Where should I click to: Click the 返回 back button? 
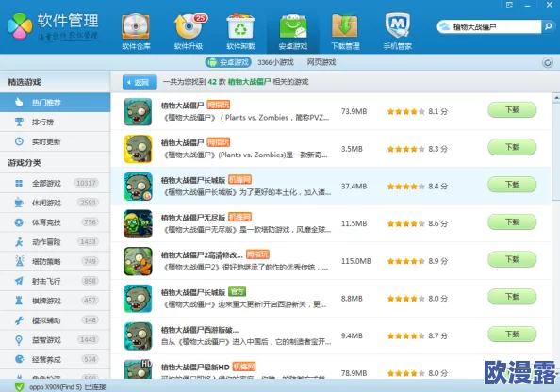tap(140, 82)
